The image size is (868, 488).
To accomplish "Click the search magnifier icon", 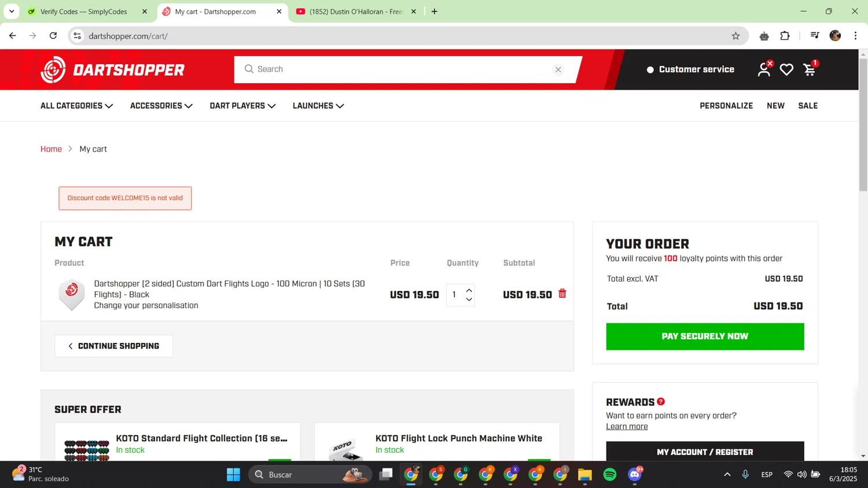I will click(x=249, y=69).
